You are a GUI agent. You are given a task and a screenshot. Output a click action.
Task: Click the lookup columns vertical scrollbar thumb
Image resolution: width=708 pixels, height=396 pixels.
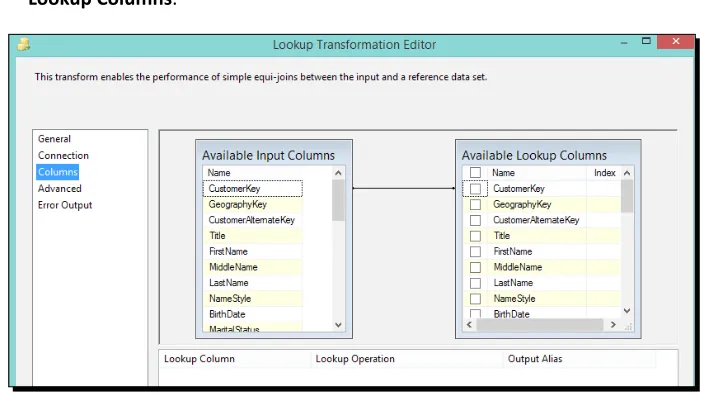[x=627, y=196]
